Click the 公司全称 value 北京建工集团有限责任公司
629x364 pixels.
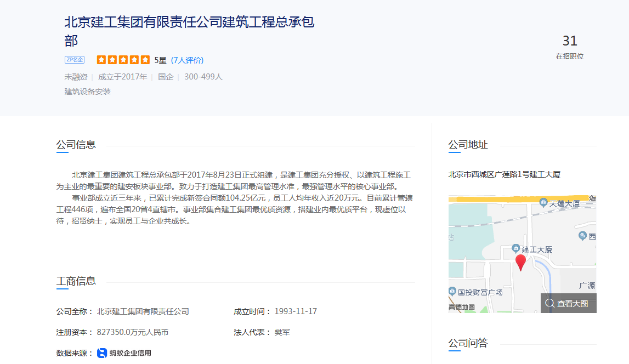(x=143, y=311)
